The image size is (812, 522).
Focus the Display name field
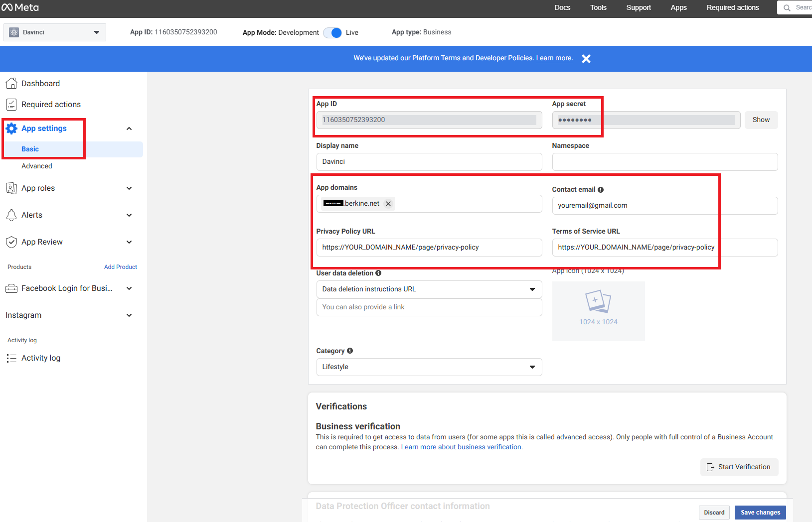(429, 162)
